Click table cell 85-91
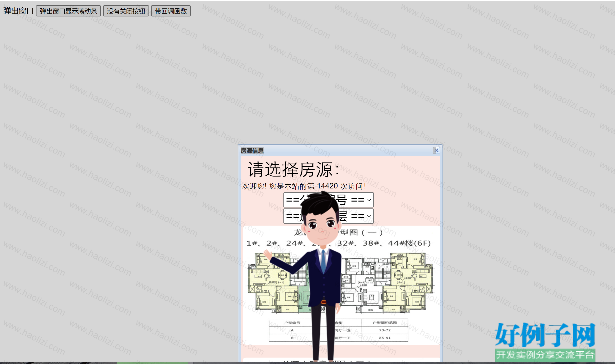The width and height of the screenshot is (615, 364). click(384, 338)
